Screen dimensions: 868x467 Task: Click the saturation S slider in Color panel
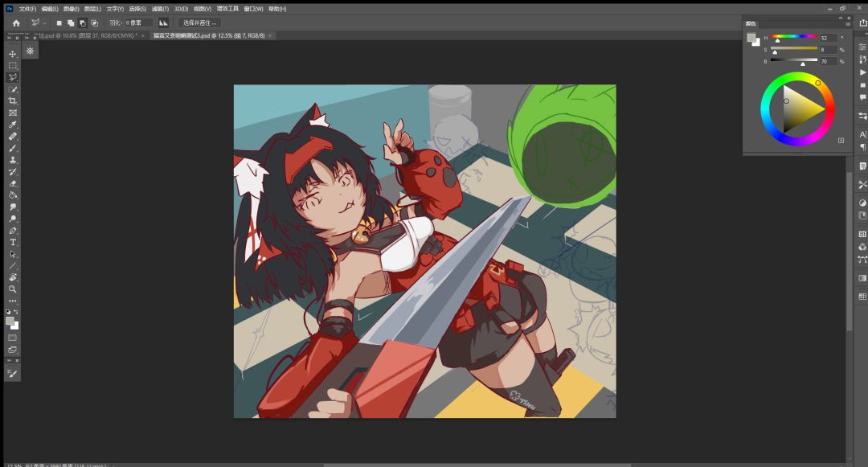[x=794, y=49]
